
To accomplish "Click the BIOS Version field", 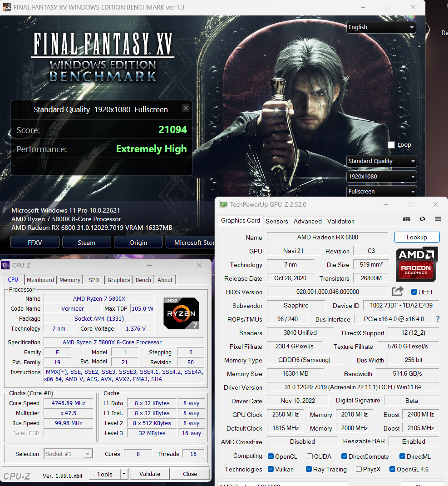I will point(327,292).
